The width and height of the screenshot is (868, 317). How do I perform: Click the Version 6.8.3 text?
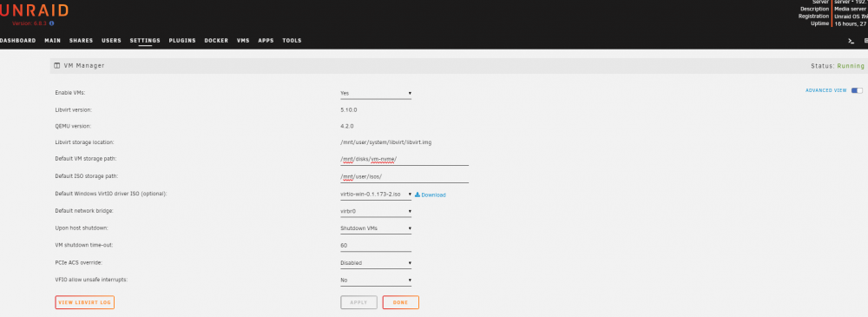(x=30, y=23)
